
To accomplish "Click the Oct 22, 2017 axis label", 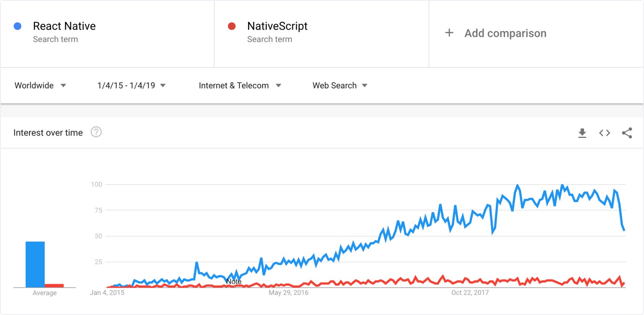I will pos(470,292).
